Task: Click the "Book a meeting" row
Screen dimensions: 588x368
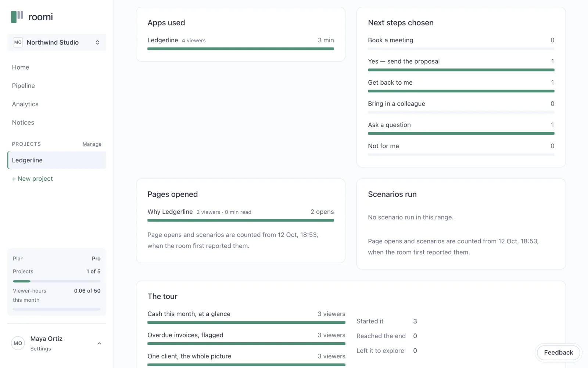Action: tap(461, 43)
